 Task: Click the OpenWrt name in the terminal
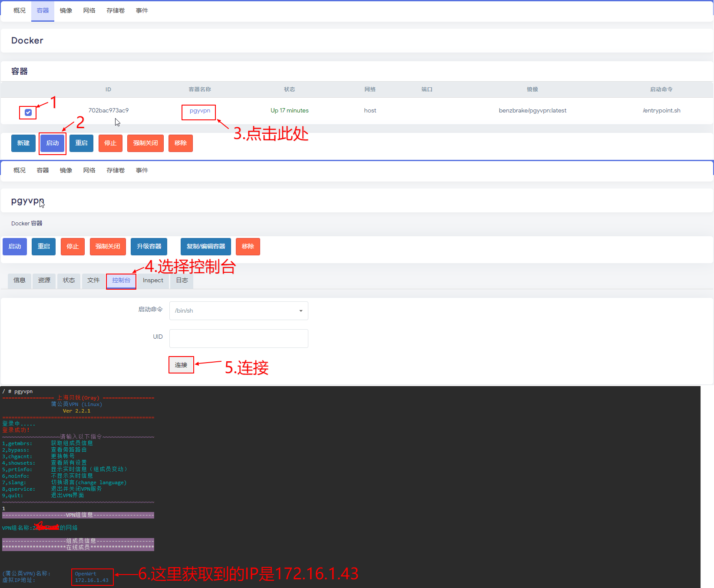[86, 574]
